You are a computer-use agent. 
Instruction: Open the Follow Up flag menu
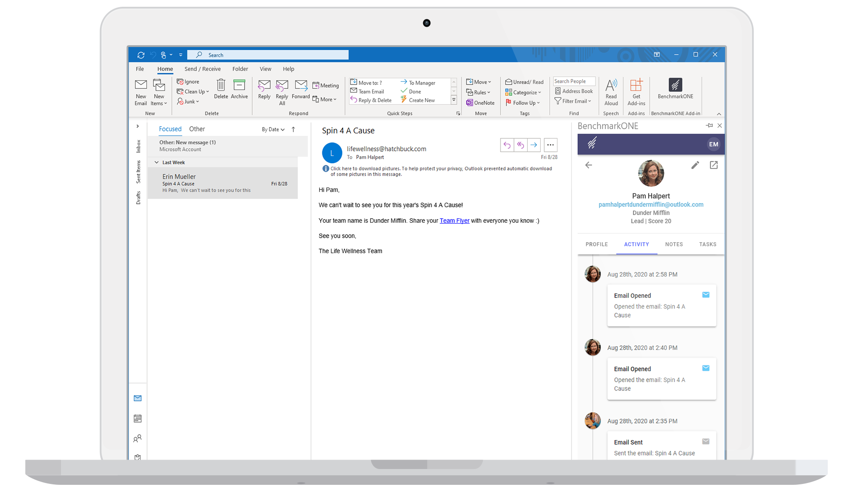523,103
